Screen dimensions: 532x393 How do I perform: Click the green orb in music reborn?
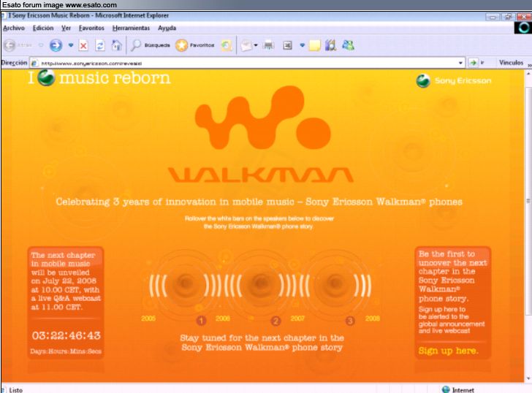(x=46, y=77)
